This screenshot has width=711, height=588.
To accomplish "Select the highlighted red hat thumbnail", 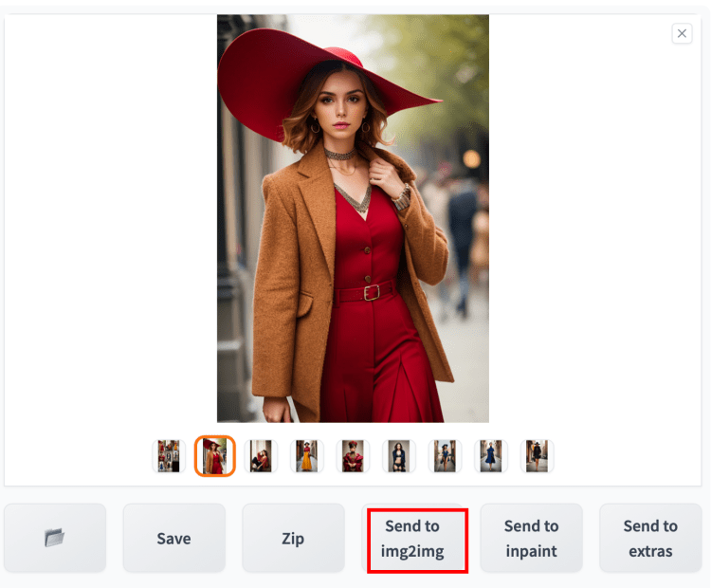I will (x=215, y=456).
